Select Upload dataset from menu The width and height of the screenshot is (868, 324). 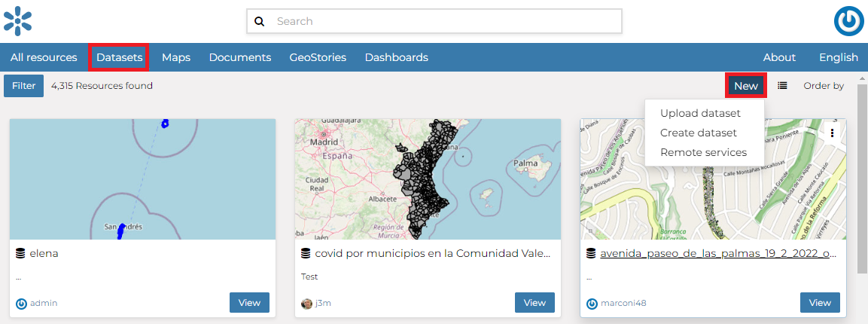pyautogui.click(x=700, y=113)
